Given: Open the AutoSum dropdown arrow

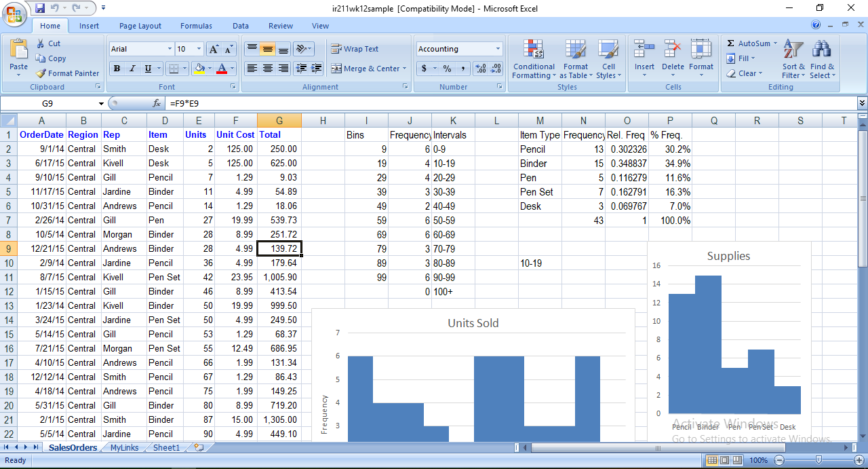Looking at the screenshot, I should (776, 43).
